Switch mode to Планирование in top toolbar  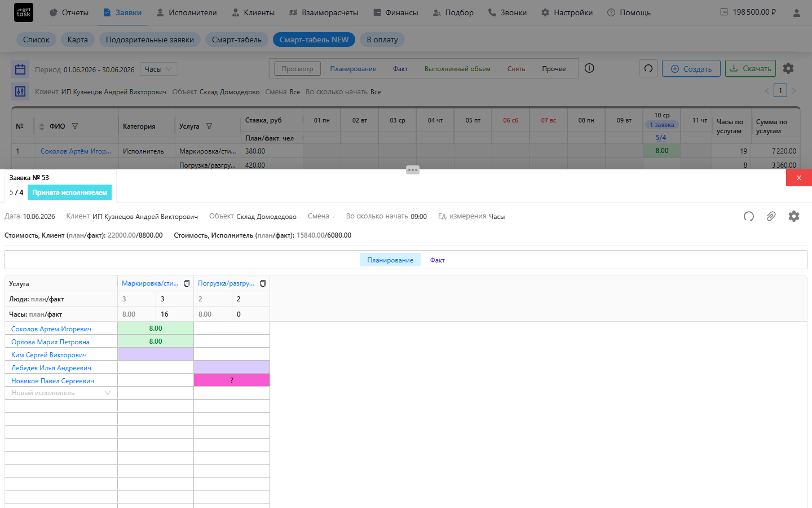click(x=353, y=69)
